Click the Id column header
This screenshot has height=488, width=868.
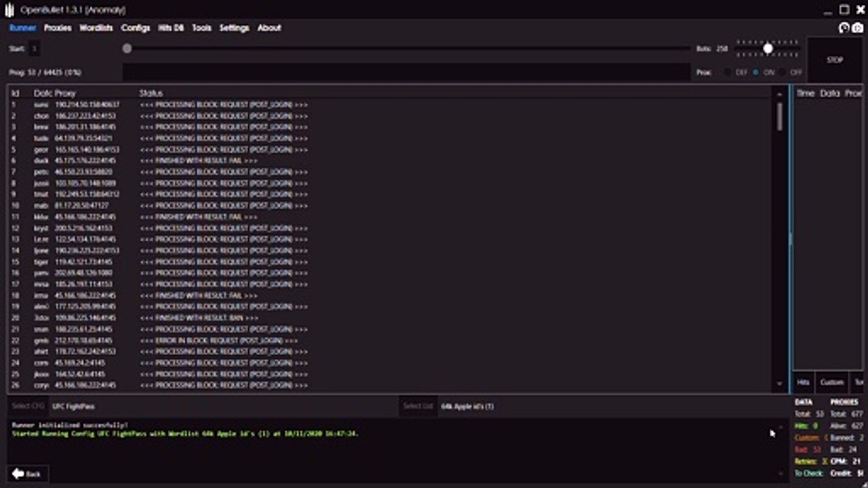15,93
